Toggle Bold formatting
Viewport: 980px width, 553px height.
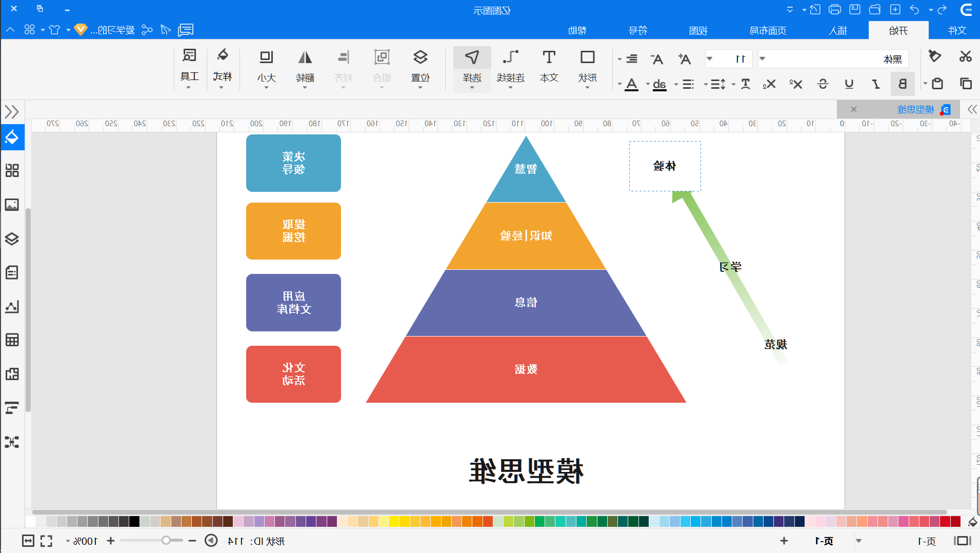pyautogui.click(x=903, y=84)
